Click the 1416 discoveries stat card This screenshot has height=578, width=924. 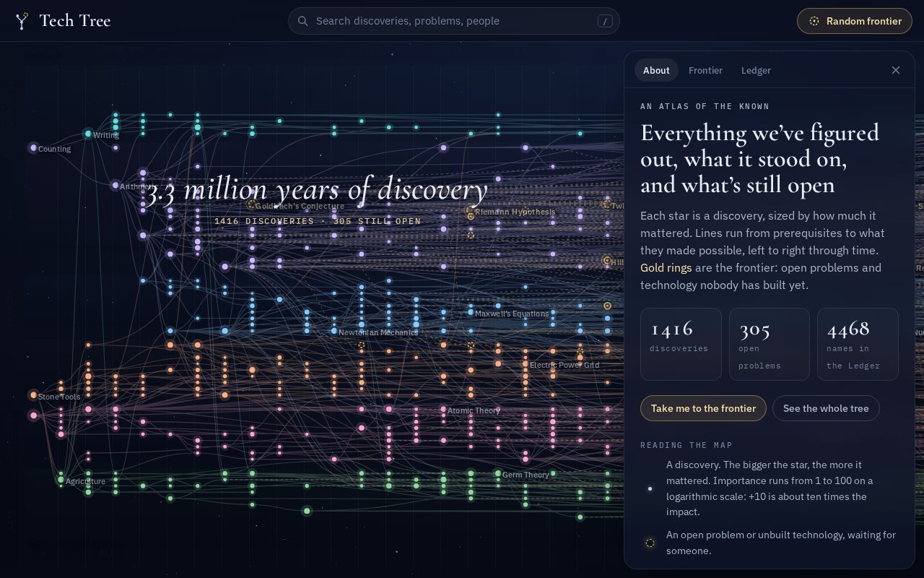click(681, 344)
